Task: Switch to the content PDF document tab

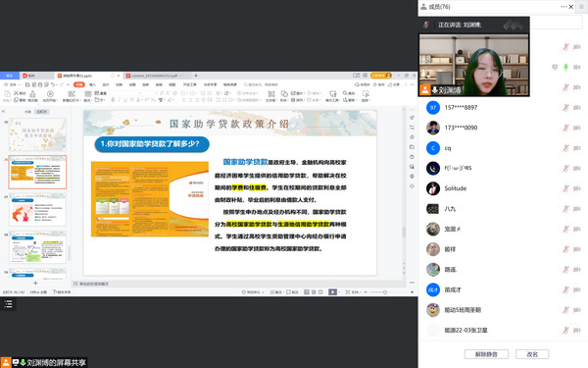Action: click(x=155, y=76)
